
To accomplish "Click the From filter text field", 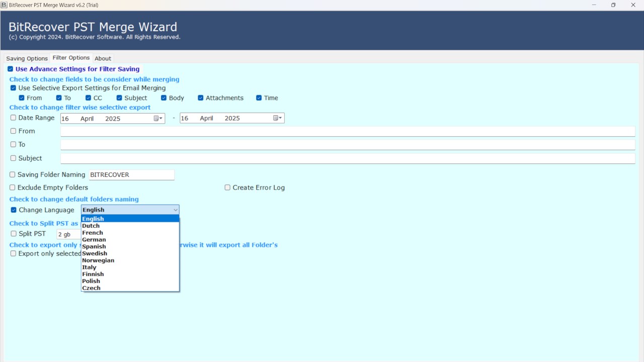I will (x=348, y=131).
